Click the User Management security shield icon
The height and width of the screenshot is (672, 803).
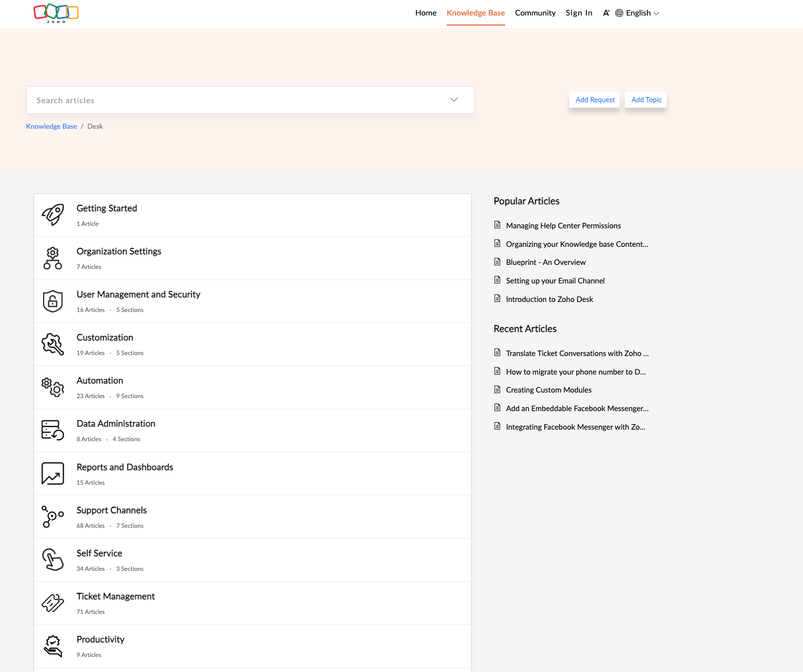tap(53, 301)
